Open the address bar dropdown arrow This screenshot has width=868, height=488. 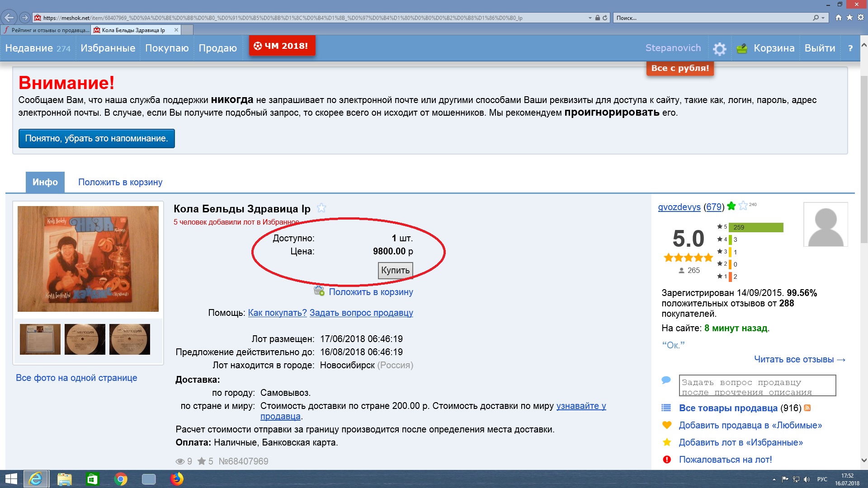[590, 18]
